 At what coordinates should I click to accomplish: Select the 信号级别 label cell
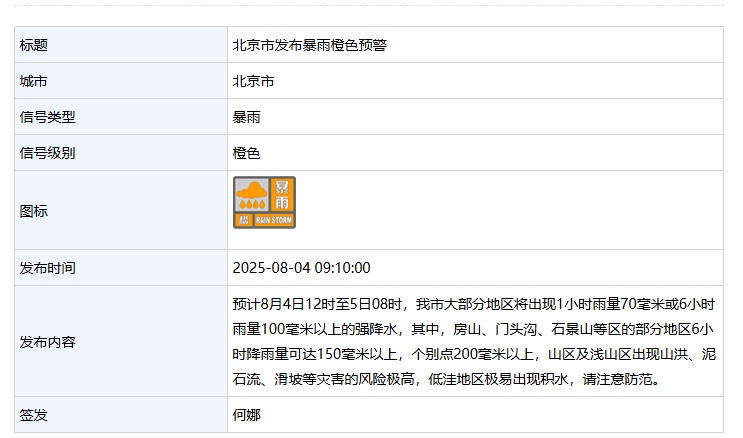(x=47, y=153)
